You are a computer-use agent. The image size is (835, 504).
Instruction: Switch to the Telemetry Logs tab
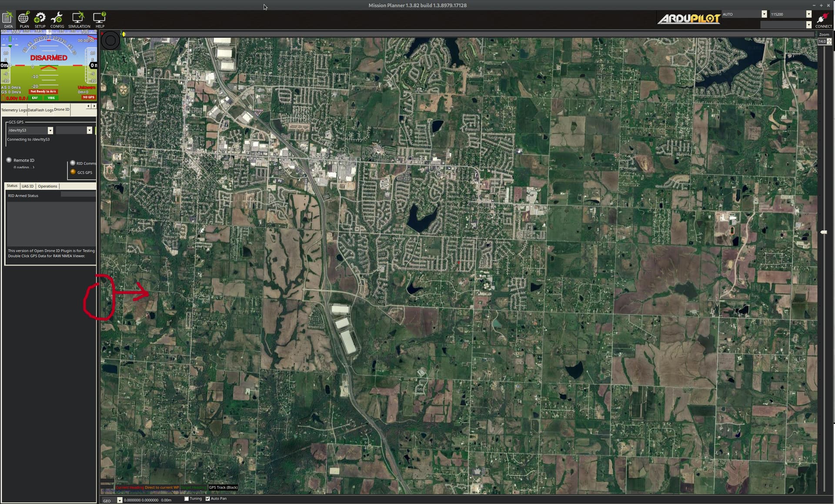pyautogui.click(x=13, y=110)
